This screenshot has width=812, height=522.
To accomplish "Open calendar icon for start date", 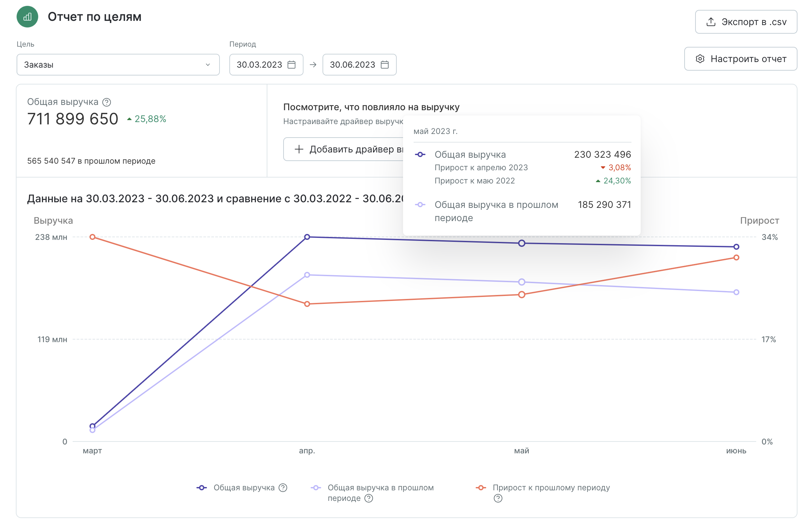I will (x=291, y=64).
